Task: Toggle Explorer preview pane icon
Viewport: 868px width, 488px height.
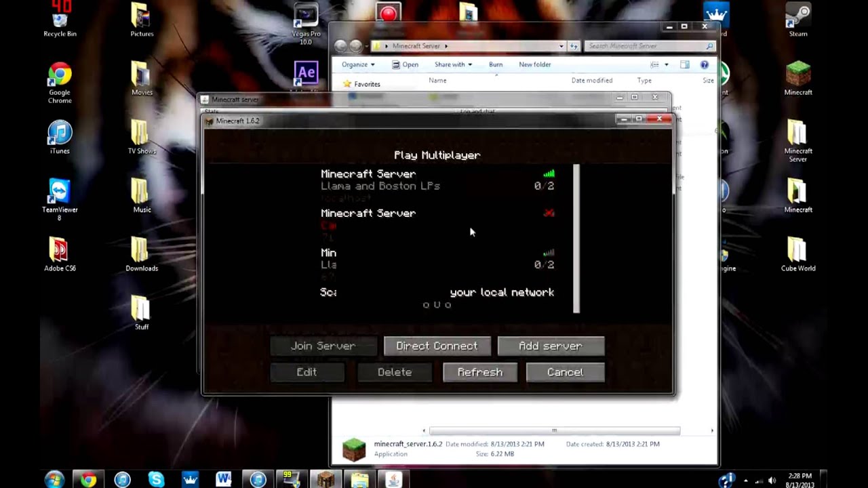Action: 685,64
